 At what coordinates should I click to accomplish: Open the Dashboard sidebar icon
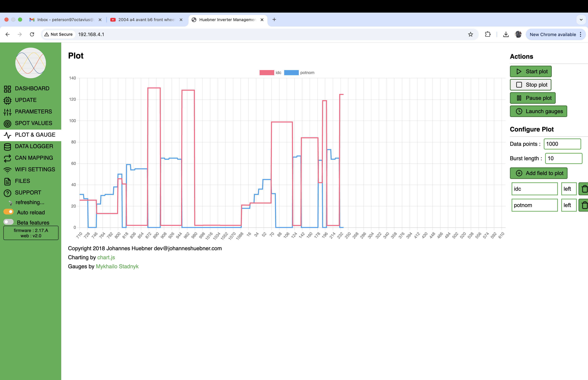pos(7,89)
